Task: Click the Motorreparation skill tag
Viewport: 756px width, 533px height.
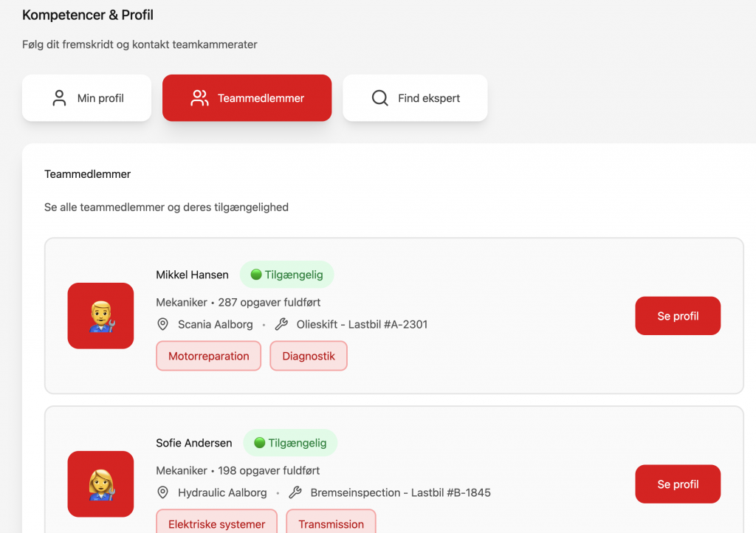Action: 208,356
